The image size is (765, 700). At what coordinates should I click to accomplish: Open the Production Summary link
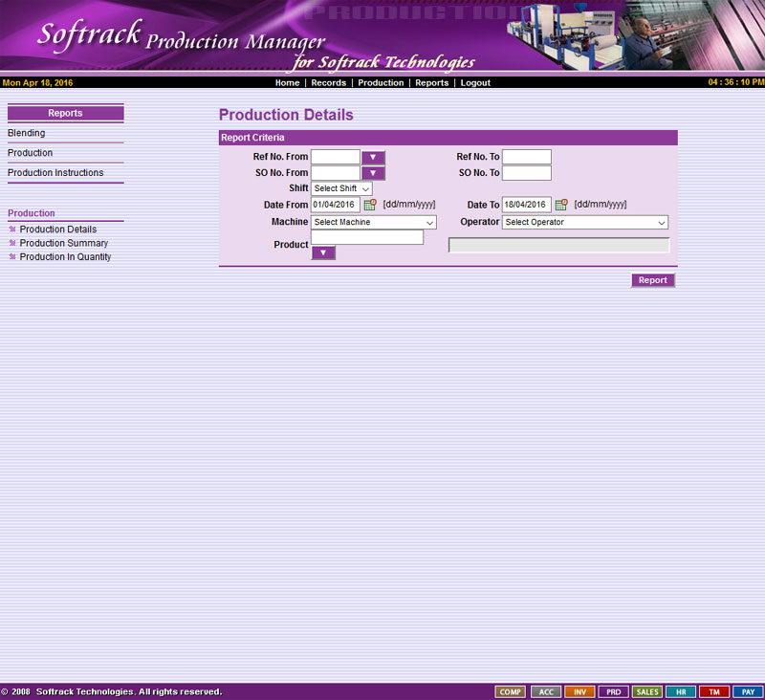(63, 244)
